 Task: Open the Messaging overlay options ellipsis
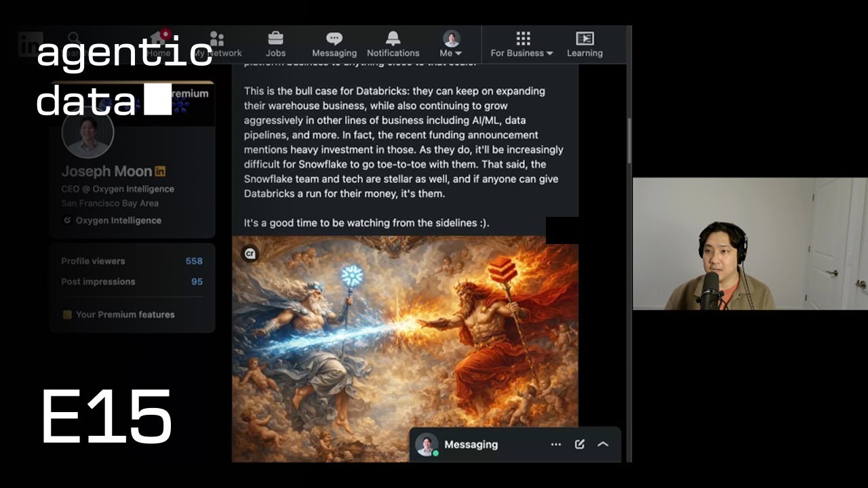pyautogui.click(x=556, y=445)
